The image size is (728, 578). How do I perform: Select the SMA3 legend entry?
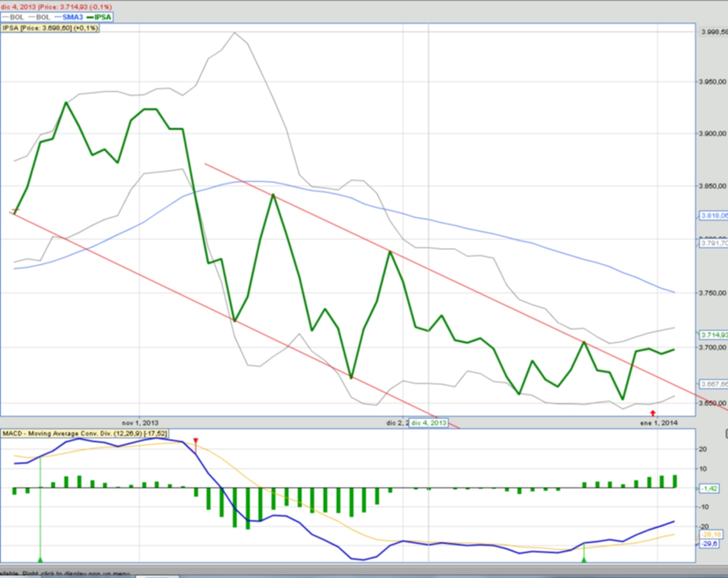(69, 17)
